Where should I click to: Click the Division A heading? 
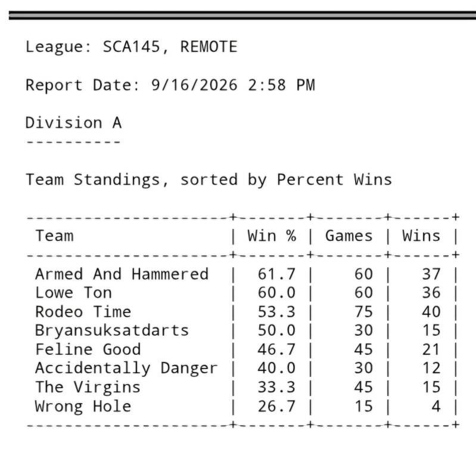click(x=73, y=123)
